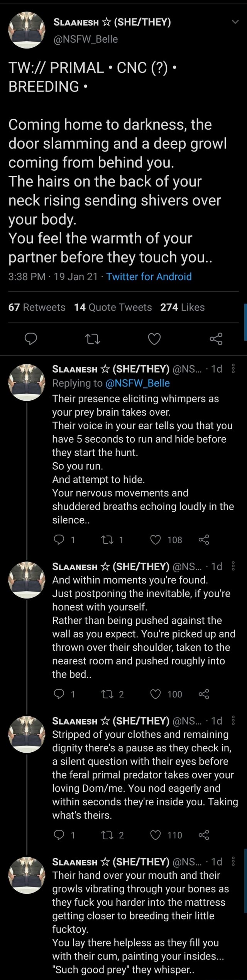View the list of 274 Likes
Screen dimensions: 247x980
pyautogui.click(x=183, y=307)
